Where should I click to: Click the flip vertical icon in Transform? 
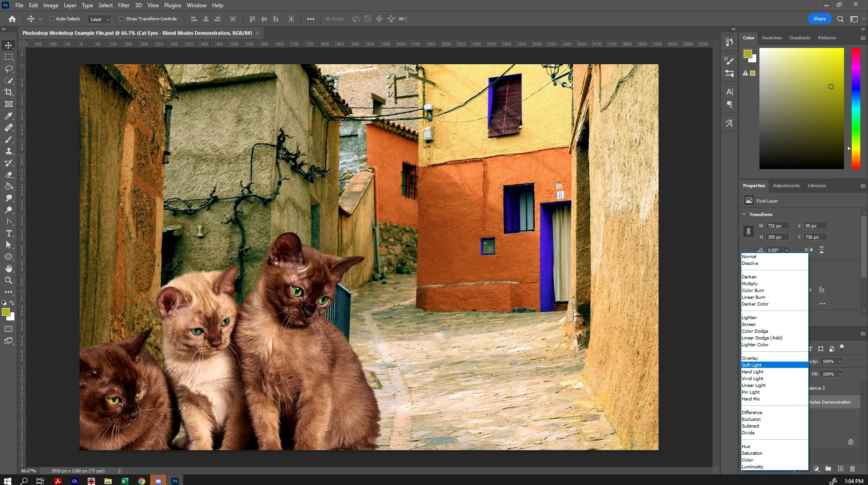click(821, 250)
